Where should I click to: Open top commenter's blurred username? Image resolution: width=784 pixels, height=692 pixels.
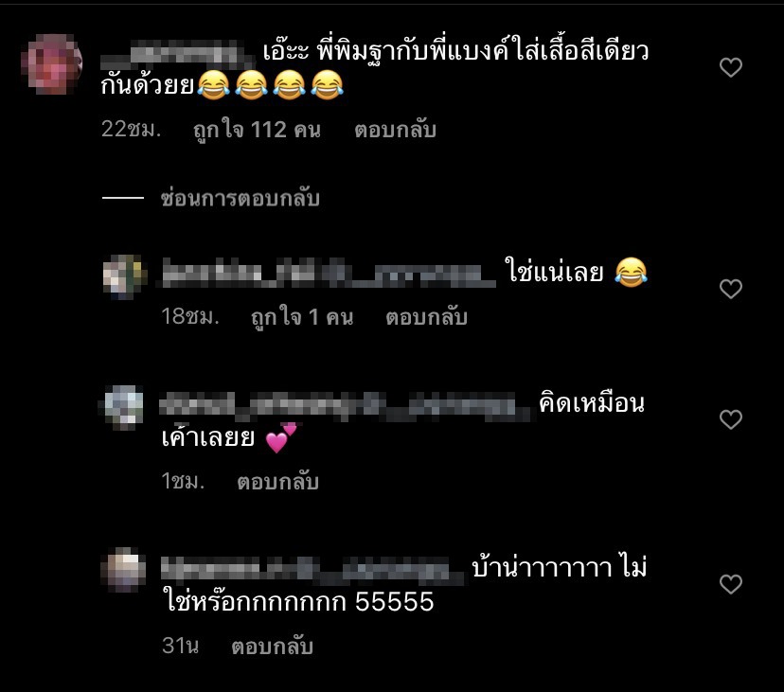coord(177,55)
